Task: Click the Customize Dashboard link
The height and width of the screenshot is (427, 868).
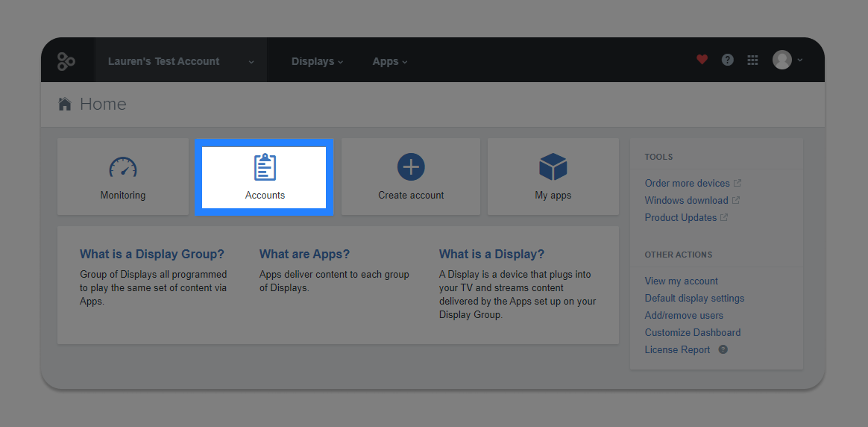Action: click(x=693, y=332)
